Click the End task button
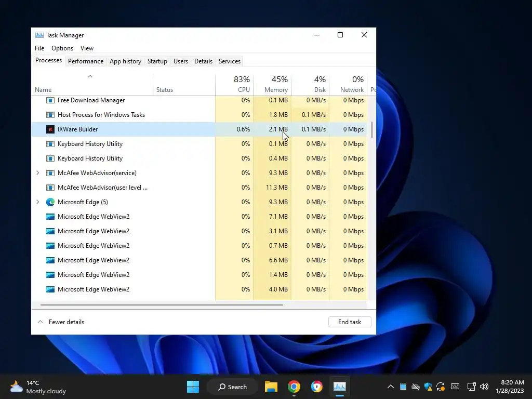532x399 pixels. [350, 322]
